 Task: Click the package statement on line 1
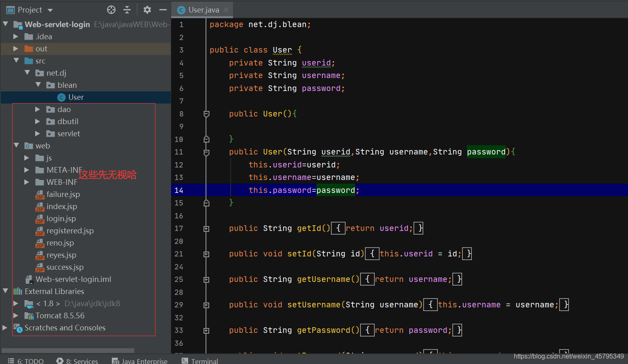260,24
